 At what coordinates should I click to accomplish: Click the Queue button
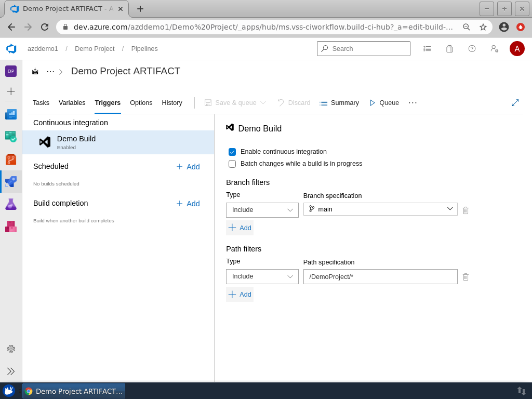pos(384,103)
